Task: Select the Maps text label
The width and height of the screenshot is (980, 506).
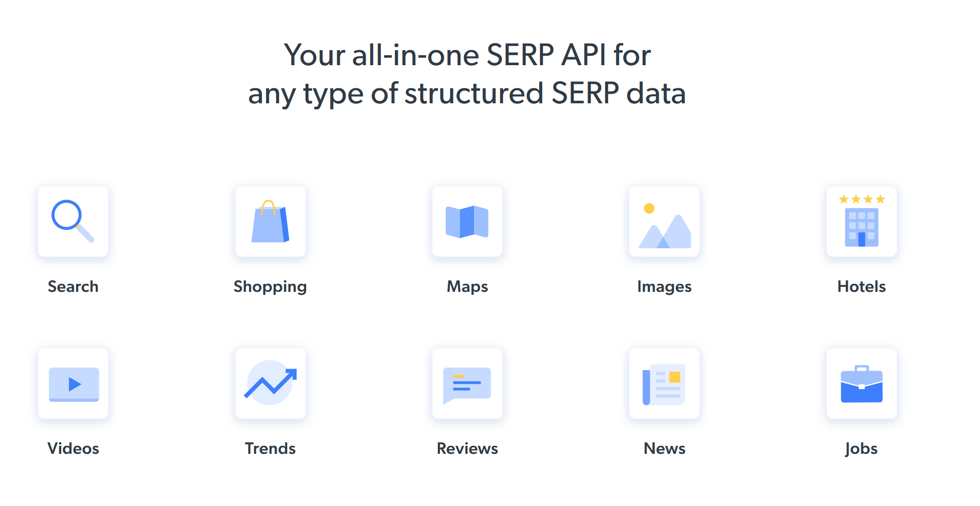Action: point(467,287)
